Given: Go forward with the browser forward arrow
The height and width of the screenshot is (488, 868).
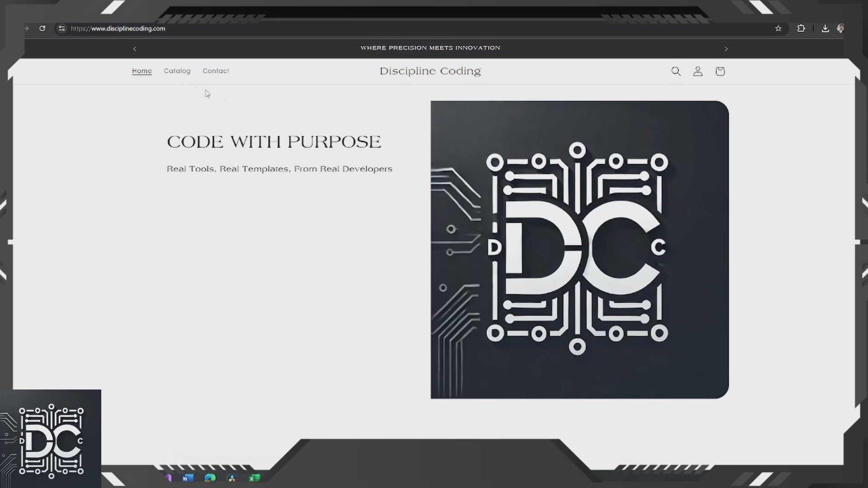Looking at the screenshot, I should click(x=27, y=28).
